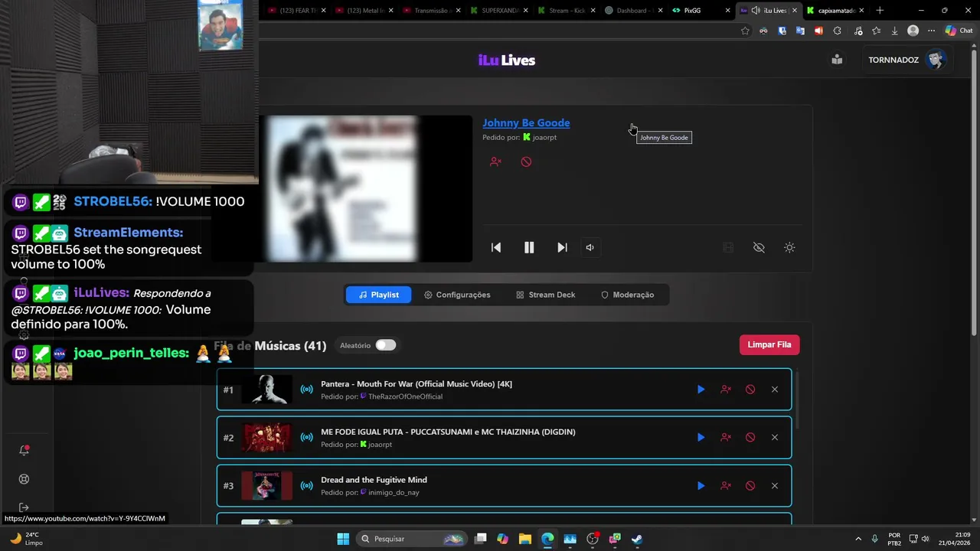
Task: Open thumbnail of Dread and the Fugitive Mind
Action: coord(266,486)
